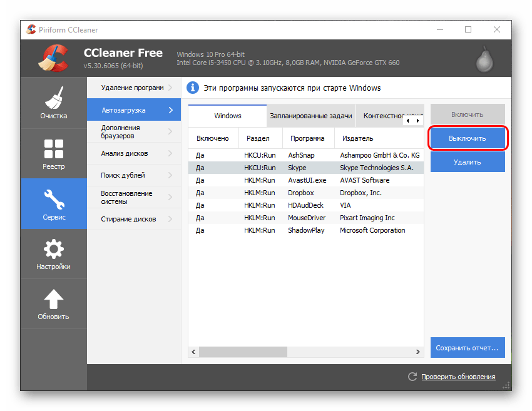Open Стирание дисков menu item

[x=134, y=219]
